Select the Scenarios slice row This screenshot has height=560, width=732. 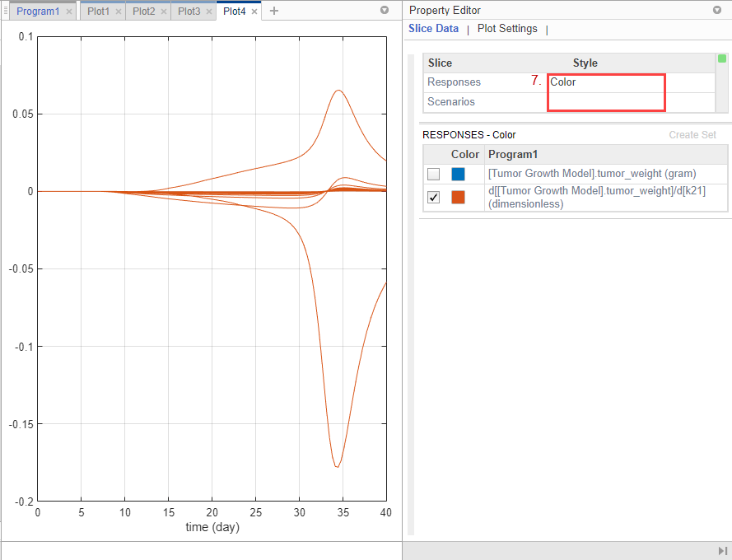point(569,102)
